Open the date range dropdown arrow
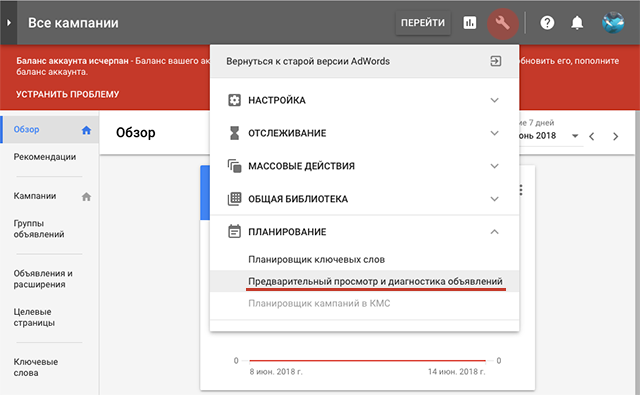This screenshot has width=640, height=395. [x=575, y=136]
